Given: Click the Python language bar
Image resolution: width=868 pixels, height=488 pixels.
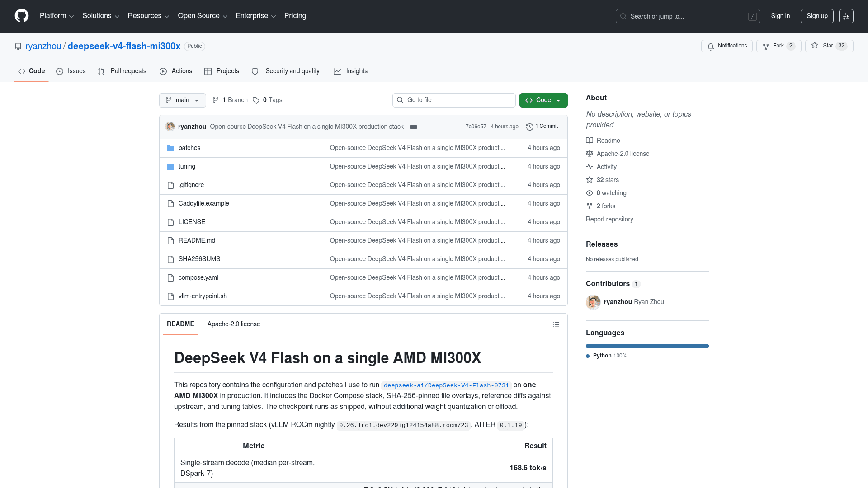Looking at the screenshot, I should click(647, 346).
